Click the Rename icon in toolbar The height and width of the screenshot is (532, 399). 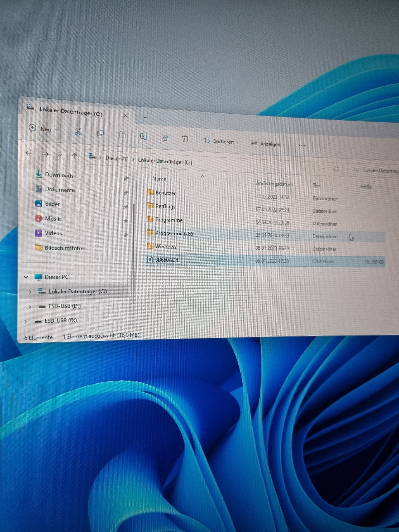click(x=144, y=136)
